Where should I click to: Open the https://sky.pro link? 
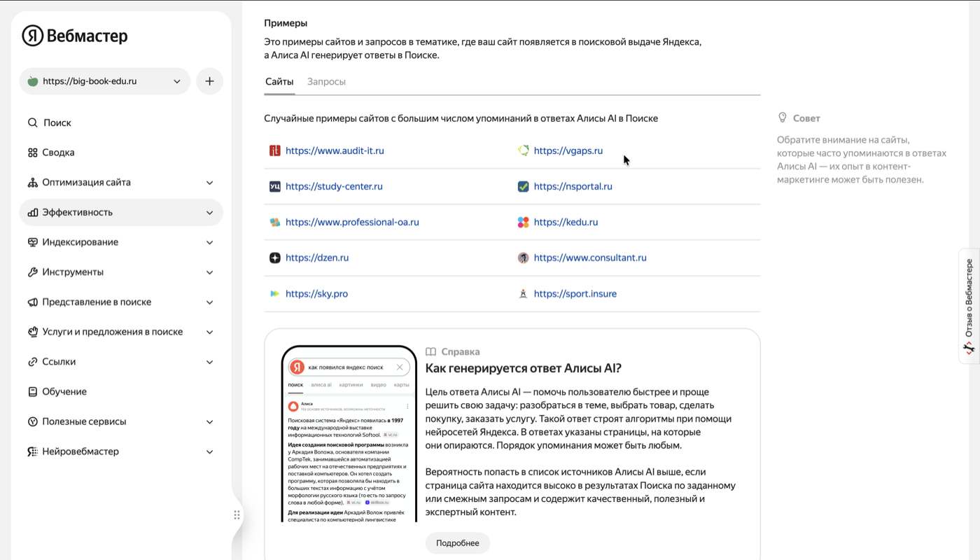tap(316, 294)
